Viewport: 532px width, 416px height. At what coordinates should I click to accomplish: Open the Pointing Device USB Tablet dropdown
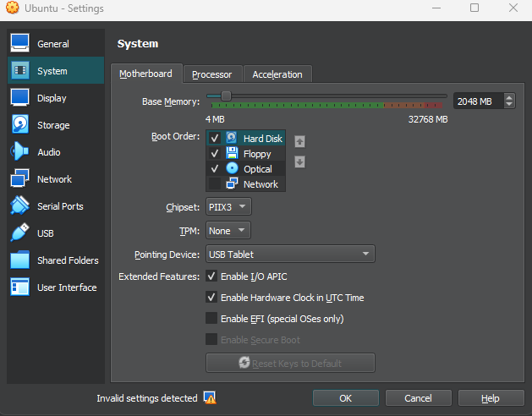click(290, 255)
